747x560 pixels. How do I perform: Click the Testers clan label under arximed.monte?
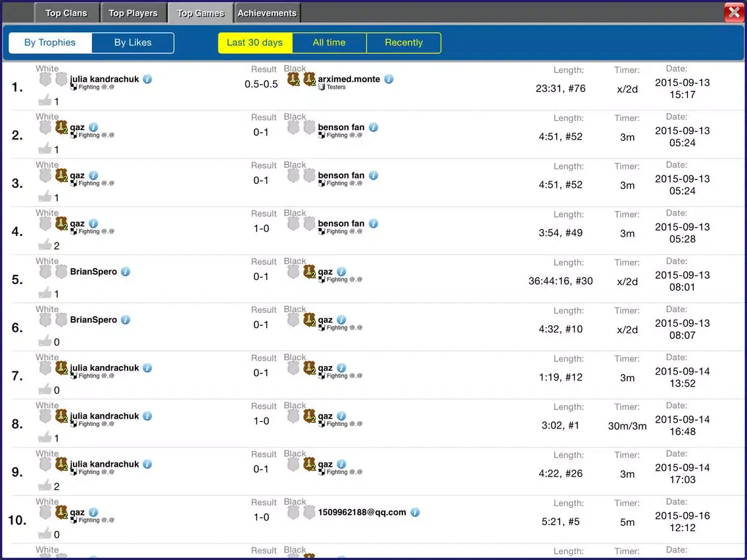click(x=336, y=87)
